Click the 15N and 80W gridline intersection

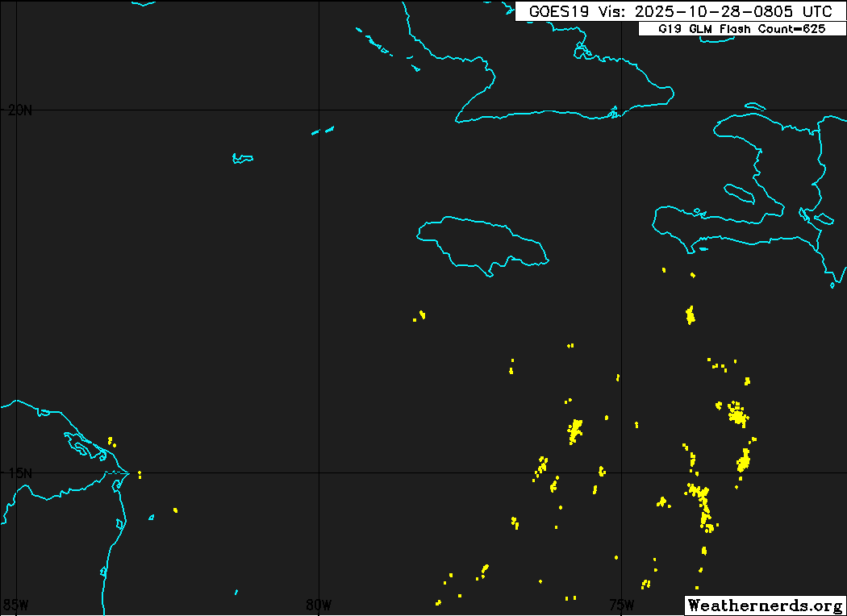(319, 472)
